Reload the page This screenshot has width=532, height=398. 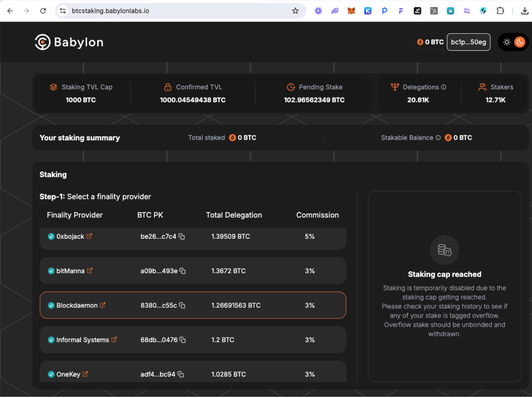pos(43,11)
